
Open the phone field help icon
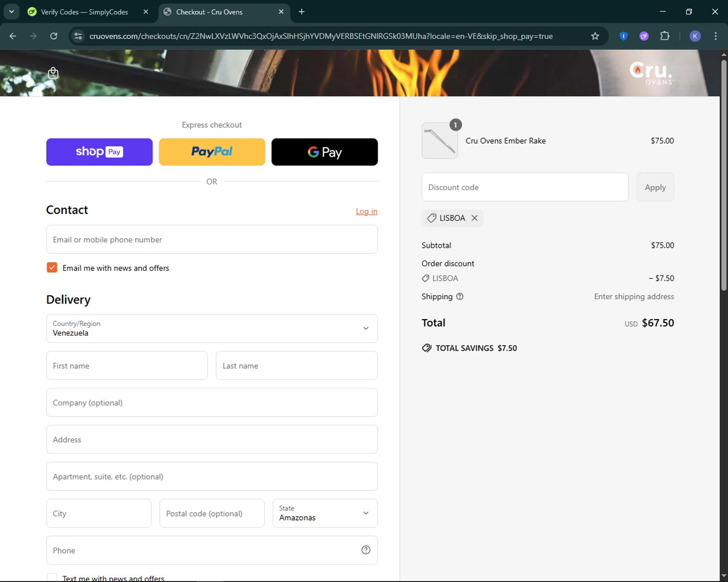tap(366, 550)
